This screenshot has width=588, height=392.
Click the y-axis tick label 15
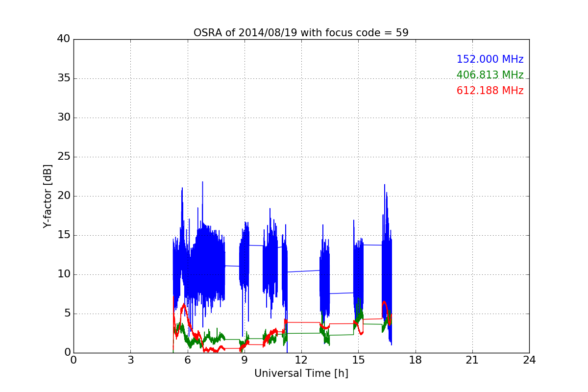point(64,235)
